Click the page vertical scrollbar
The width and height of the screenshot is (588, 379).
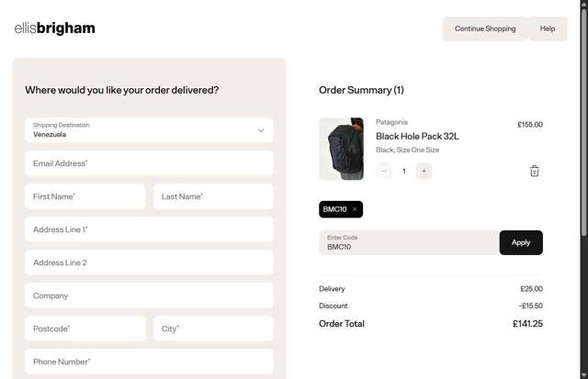584,122
